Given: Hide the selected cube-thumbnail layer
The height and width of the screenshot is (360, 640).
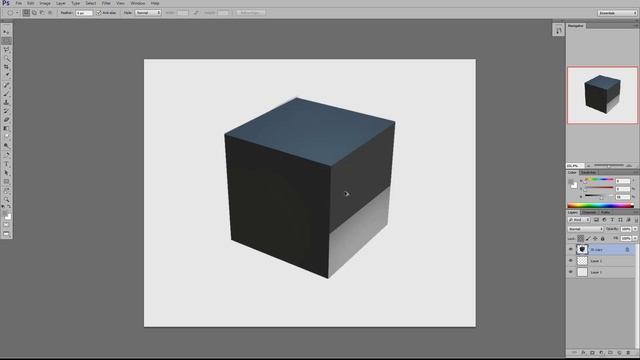Looking at the screenshot, I should (x=571, y=249).
